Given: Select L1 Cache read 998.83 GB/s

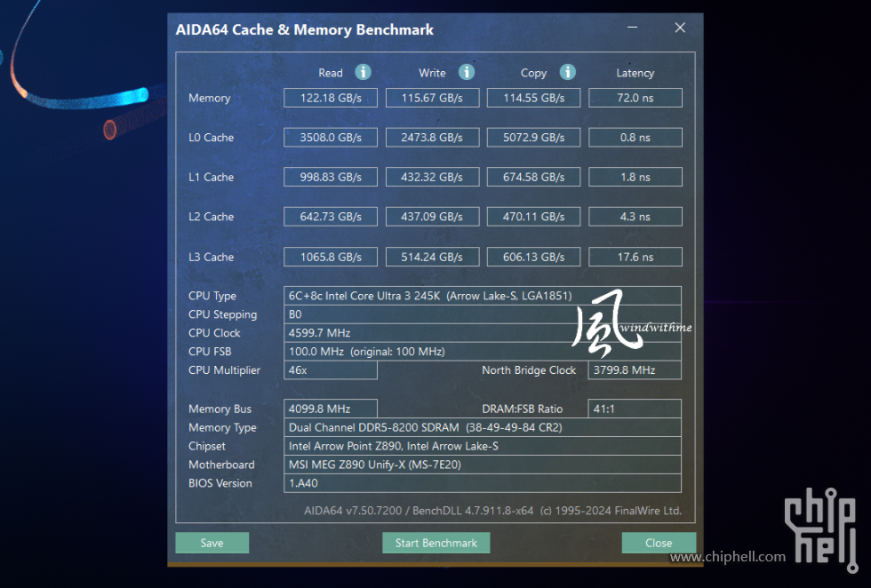Looking at the screenshot, I should (x=331, y=177).
